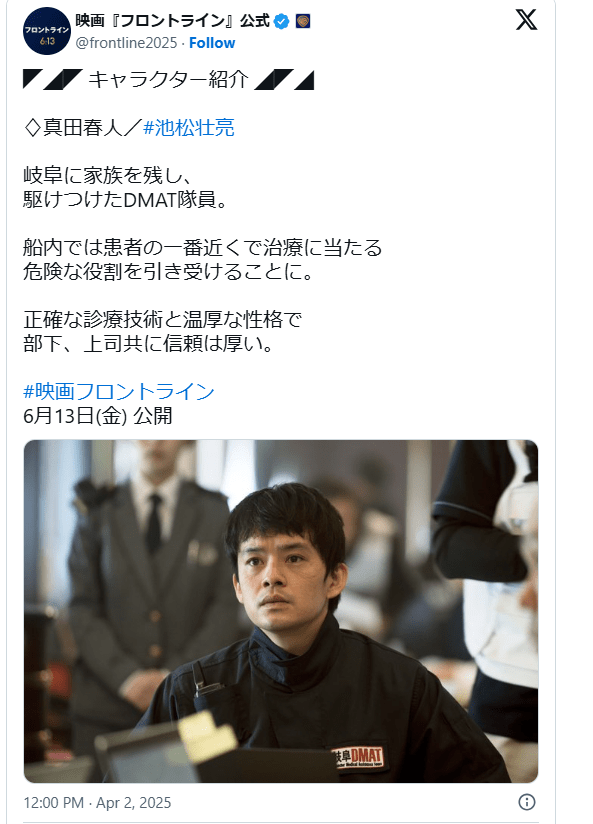This screenshot has width=593, height=824.
Task: Click the キャラクター紹介 heading line
Action: 168,80
